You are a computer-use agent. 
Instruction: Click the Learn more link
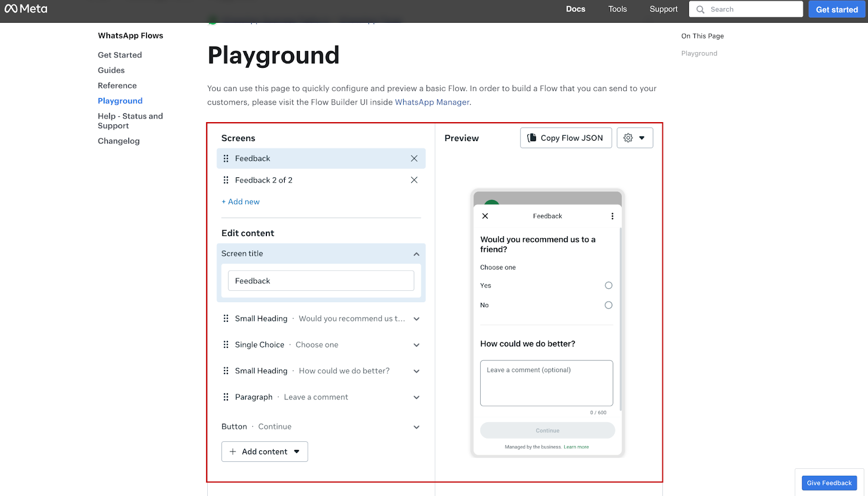(x=576, y=447)
